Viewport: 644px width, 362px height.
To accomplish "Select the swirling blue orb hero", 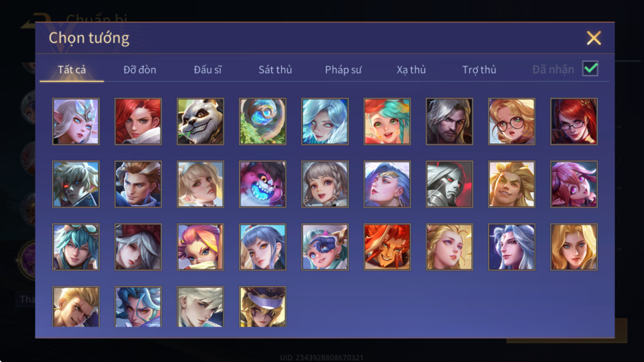I will point(263,122).
